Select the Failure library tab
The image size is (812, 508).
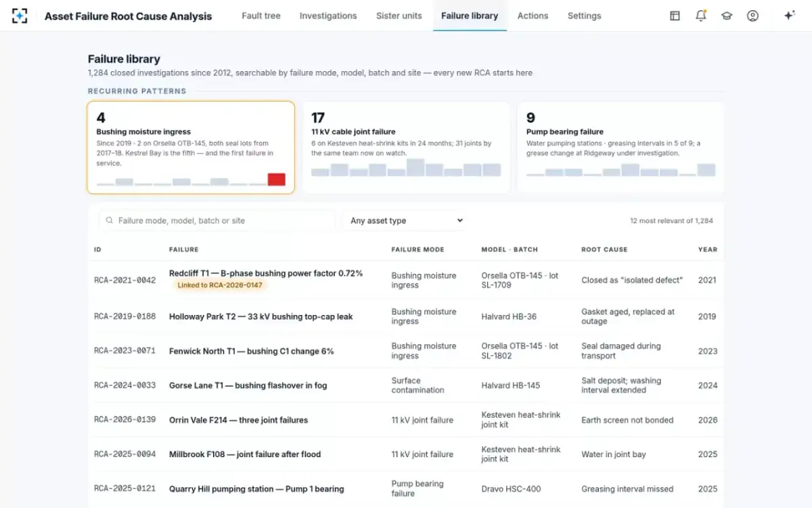[470, 16]
